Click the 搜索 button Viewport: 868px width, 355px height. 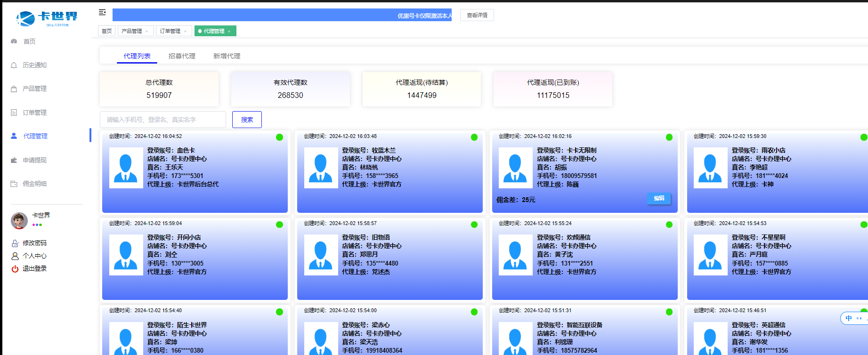click(x=247, y=120)
